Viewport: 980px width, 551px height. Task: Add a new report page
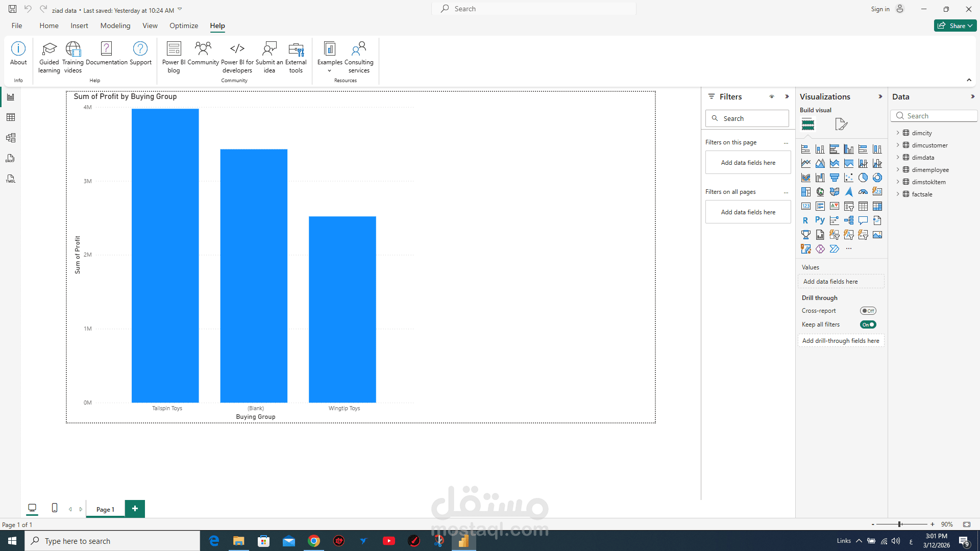tap(135, 509)
